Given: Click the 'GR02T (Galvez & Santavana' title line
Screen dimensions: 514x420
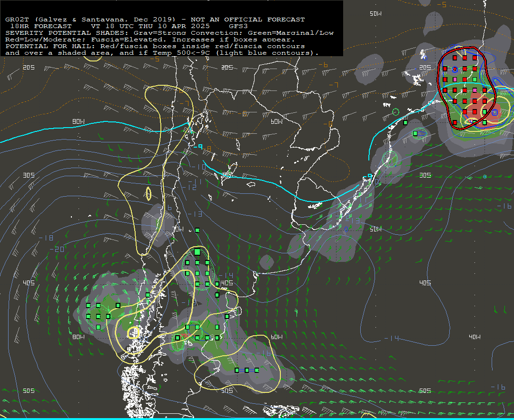Looking at the screenshot, I should click(x=155, y=20).
